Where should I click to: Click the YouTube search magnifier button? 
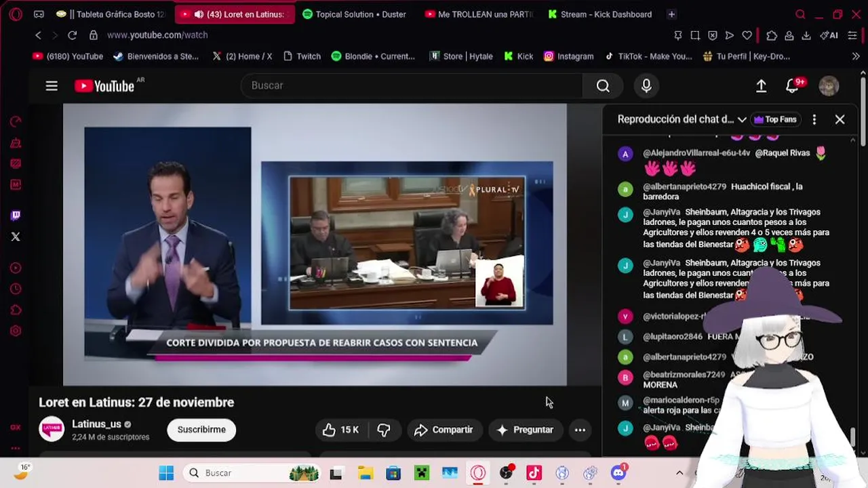pyautogui.click(x=603, y=85)
